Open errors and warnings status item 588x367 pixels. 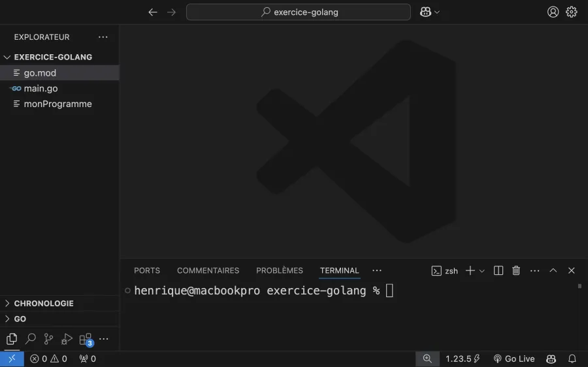coord(49,359)
